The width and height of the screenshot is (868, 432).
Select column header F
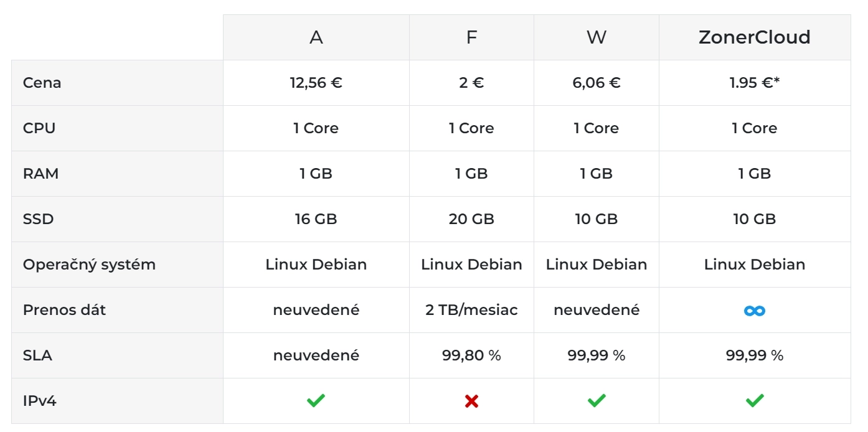(x=471, y=37)
